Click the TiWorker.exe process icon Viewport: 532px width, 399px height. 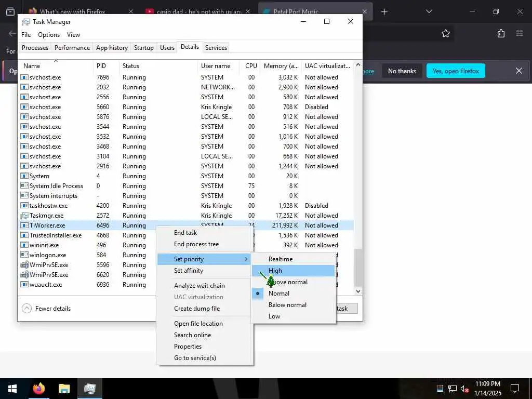click(24, 225)
